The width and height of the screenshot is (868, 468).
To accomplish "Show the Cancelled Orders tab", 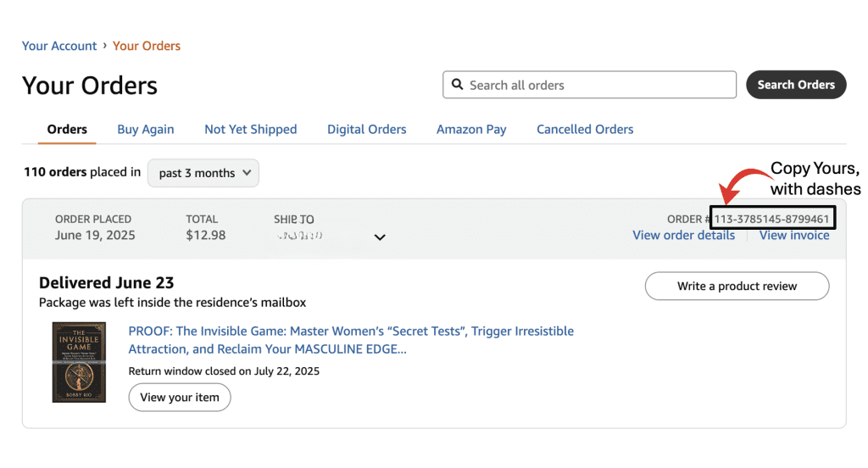I will coord(585,130).
